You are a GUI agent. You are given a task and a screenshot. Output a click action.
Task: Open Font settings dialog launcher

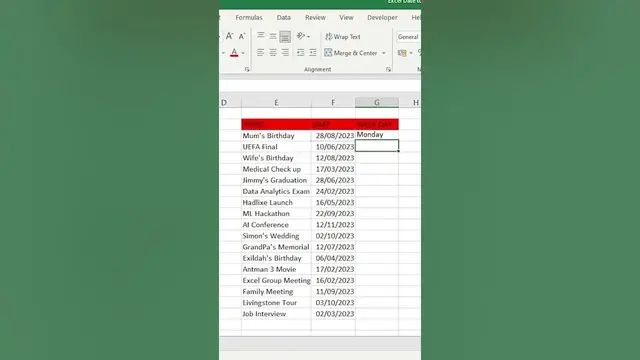tap(247, 69)
